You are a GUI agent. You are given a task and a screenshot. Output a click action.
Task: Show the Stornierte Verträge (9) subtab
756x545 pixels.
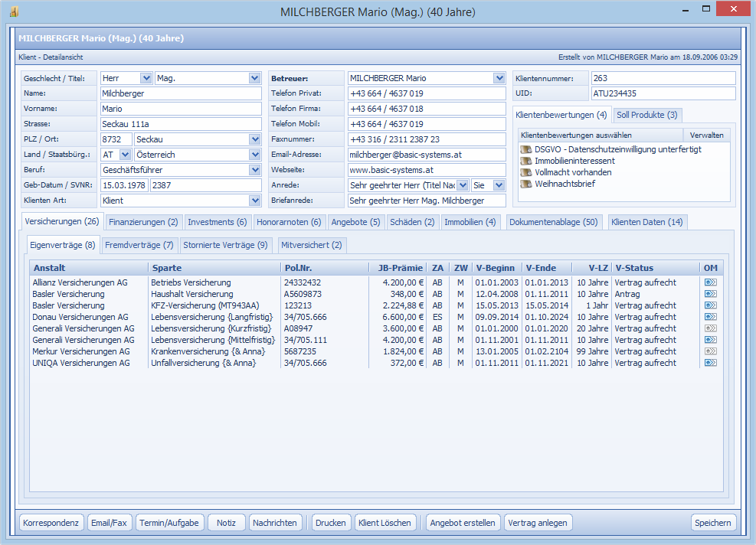pos(225,245)
